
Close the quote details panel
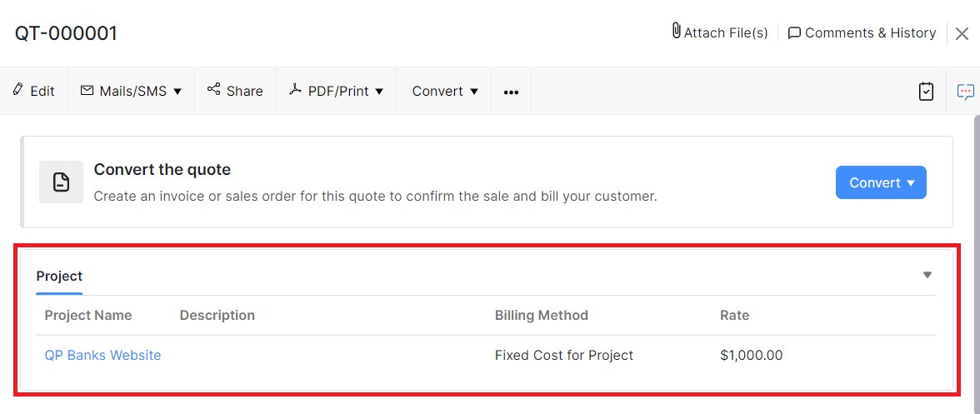962,33
